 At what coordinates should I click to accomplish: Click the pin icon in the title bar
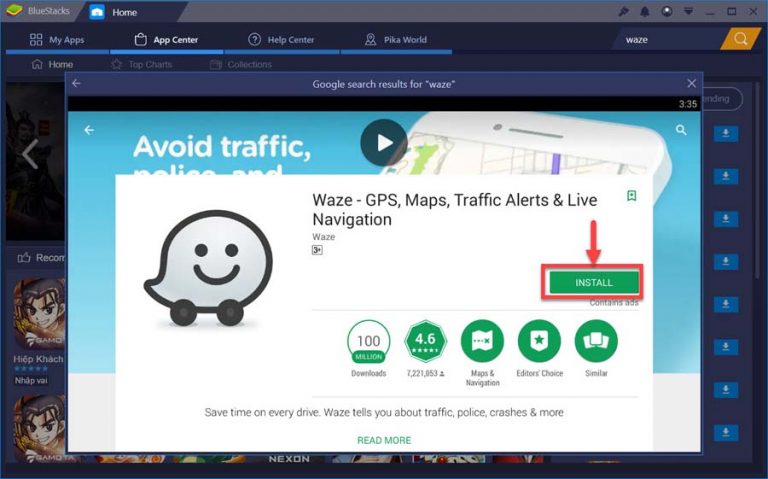(624, 11)
